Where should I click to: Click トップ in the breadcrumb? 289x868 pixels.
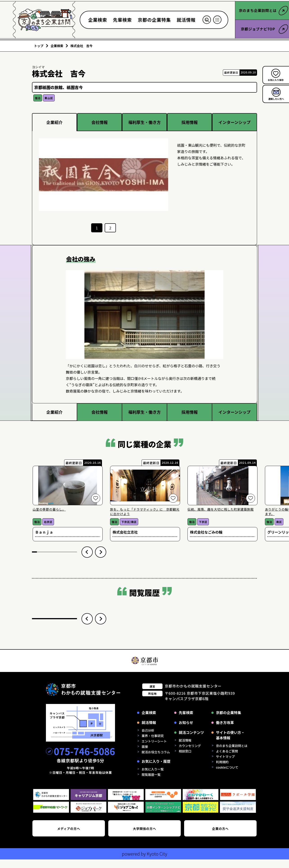pos(39,46)
